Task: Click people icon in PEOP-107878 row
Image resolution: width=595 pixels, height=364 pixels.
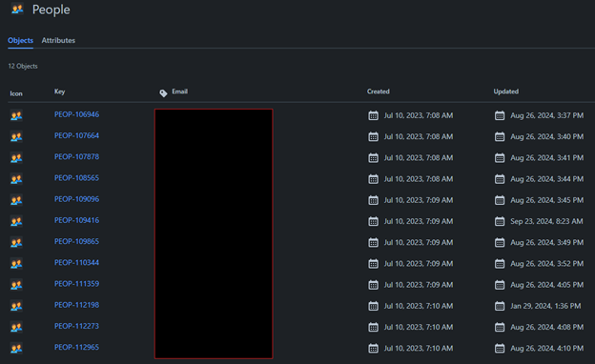Action: [x=16, y=158]
